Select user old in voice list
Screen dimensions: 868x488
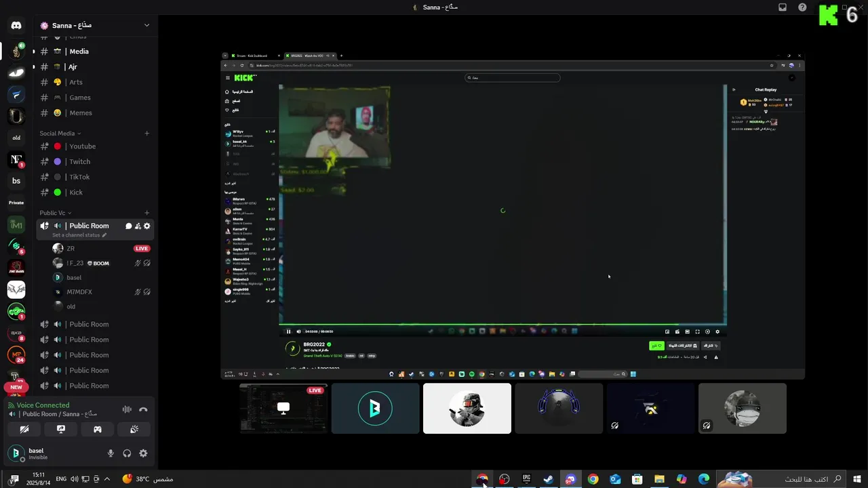(101, 306)
